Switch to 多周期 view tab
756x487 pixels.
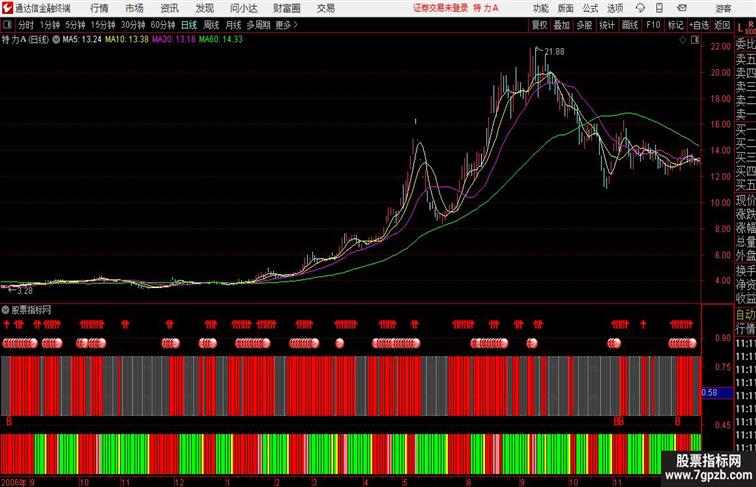pyautogui.click(x=258, y=25)
